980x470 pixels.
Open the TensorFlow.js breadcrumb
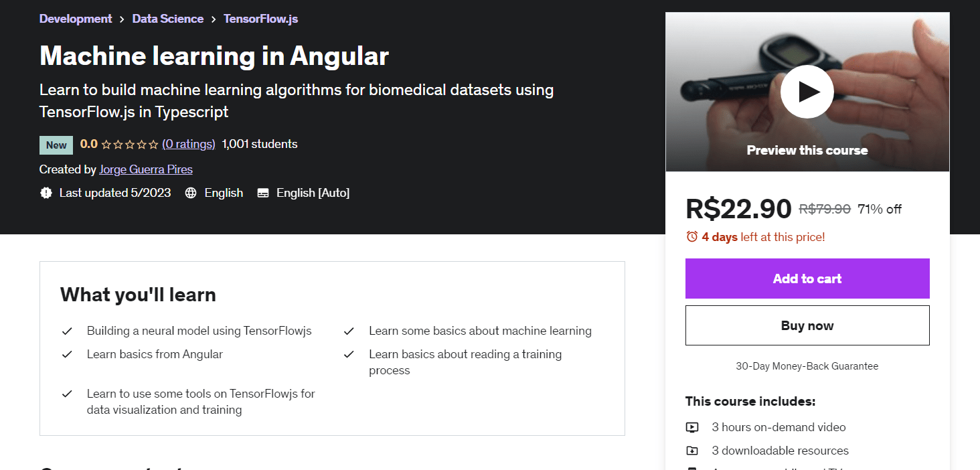[x=261, y=19]
